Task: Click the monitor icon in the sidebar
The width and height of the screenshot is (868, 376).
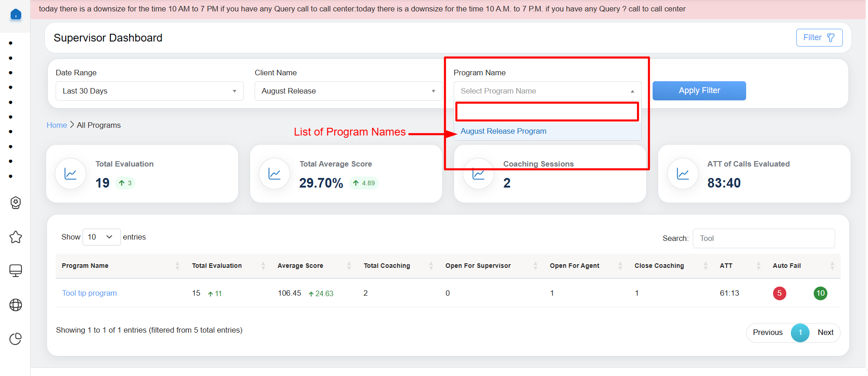Action: [x=16, y=271]
